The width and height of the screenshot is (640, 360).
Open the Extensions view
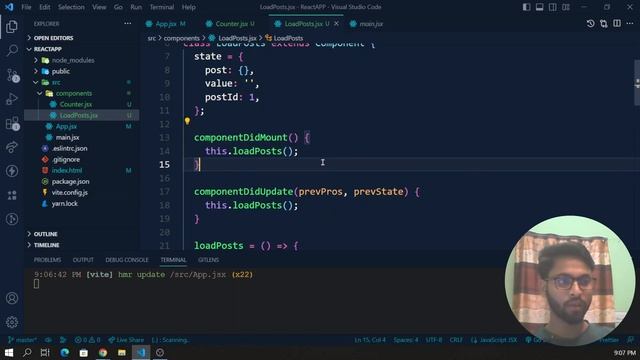point(12,124)
